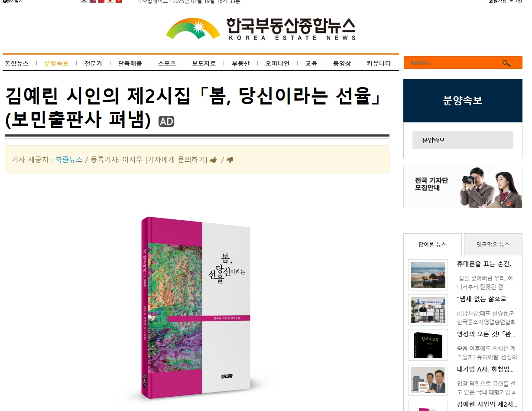Switch to the 댓글많은 뉴스 tab
Screen dimensions: 532x411
(x=493, y=245)
